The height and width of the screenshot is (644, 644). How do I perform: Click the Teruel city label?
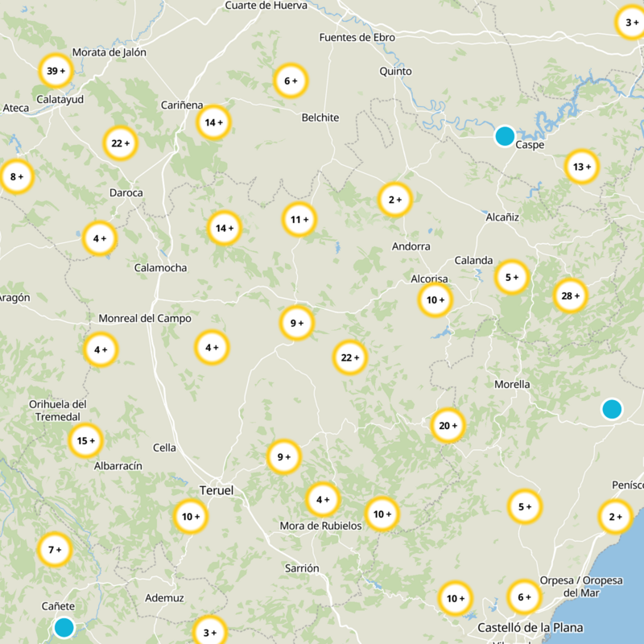[217, 490]
